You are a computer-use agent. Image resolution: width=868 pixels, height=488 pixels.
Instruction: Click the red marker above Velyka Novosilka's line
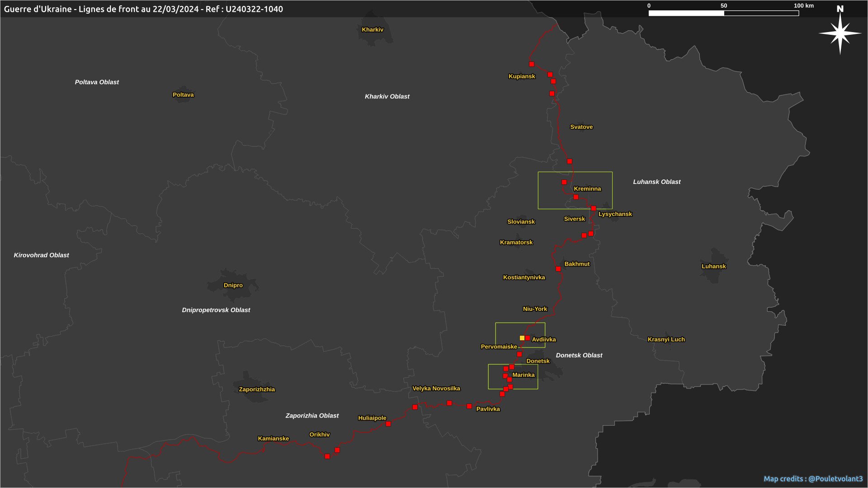pyautogui.click(x=449, y=403)
